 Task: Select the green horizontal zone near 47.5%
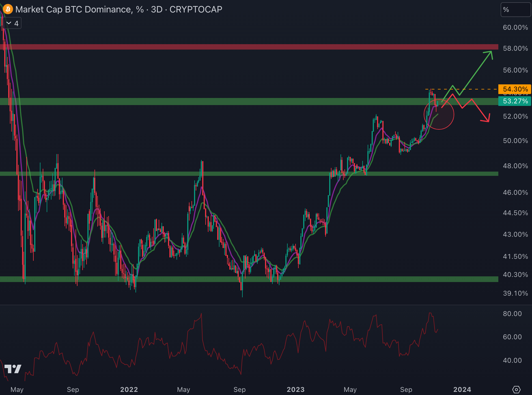pos(249,174)
